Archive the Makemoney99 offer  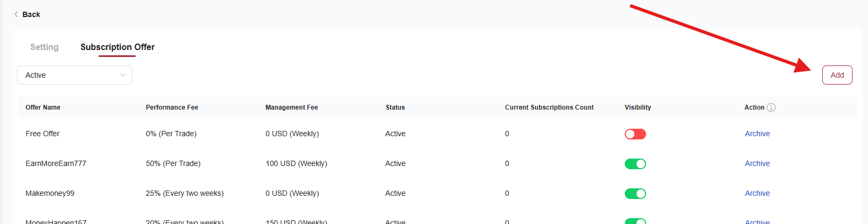click(757, 193)
